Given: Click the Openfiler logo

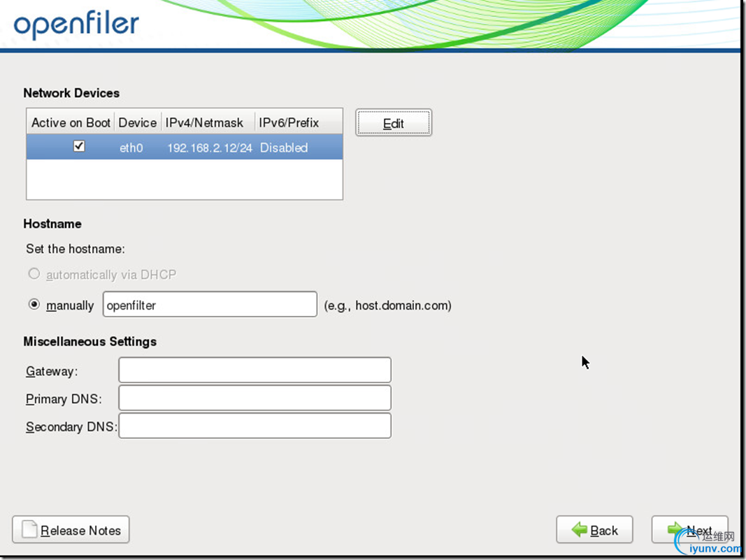Looking at the screenshot, I should point(76,24).
